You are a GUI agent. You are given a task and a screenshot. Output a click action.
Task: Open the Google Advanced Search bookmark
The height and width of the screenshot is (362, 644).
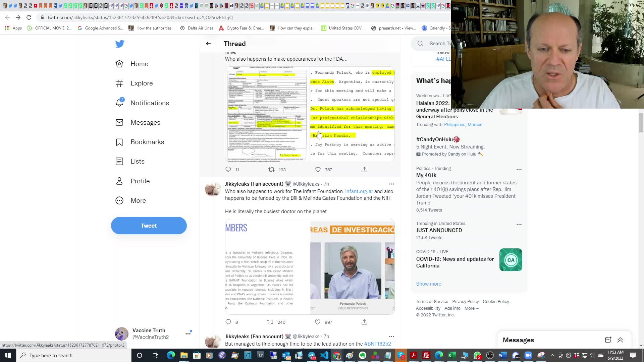tap(100, 28)
